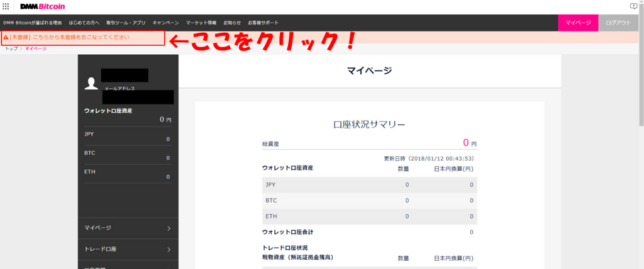The height and width of the screenshot is (269, 644).
Task: Click the ログアウト button
Action: pos(618,23)
